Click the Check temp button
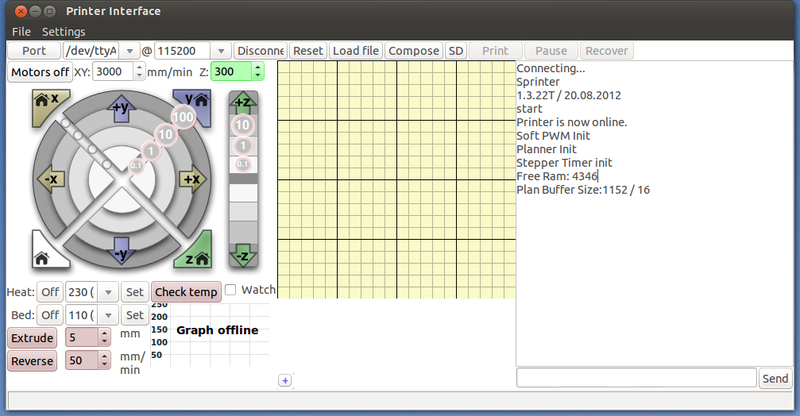The width and height of the screenshot is (800, 416). click(186, 292)
